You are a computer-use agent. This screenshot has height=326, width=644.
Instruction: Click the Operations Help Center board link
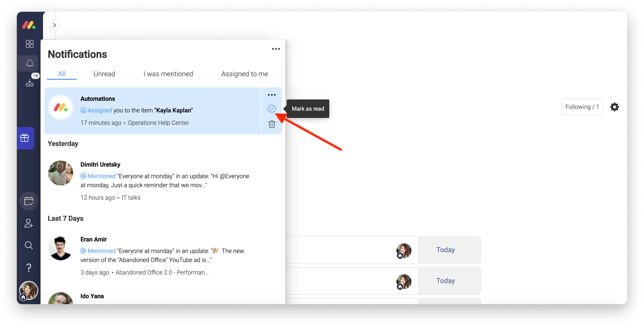158,123
